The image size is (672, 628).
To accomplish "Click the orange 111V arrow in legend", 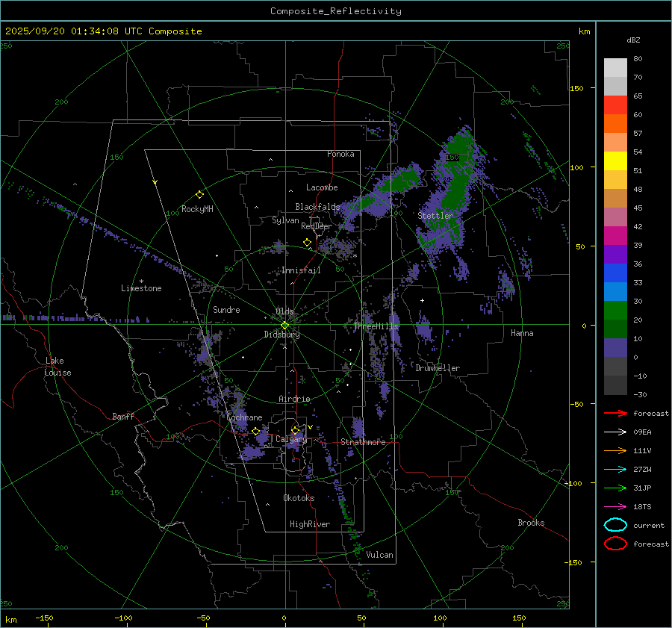I will pos(615,450).
